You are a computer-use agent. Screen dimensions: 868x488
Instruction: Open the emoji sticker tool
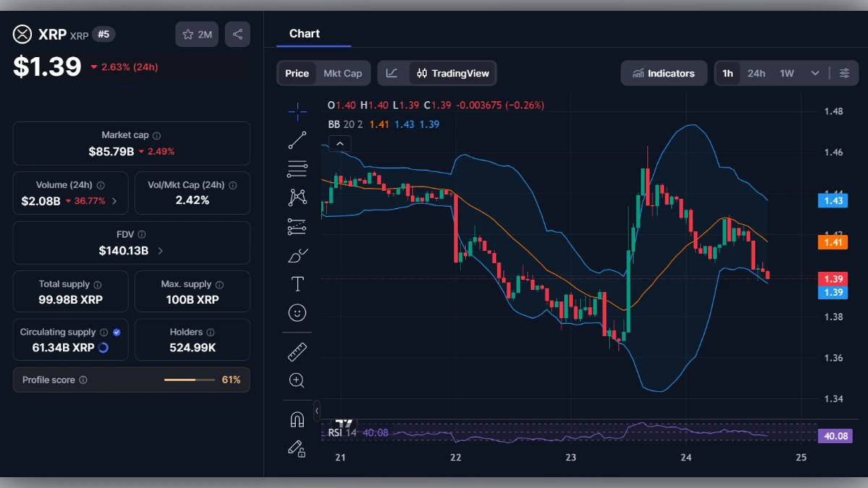click(297, 312)
